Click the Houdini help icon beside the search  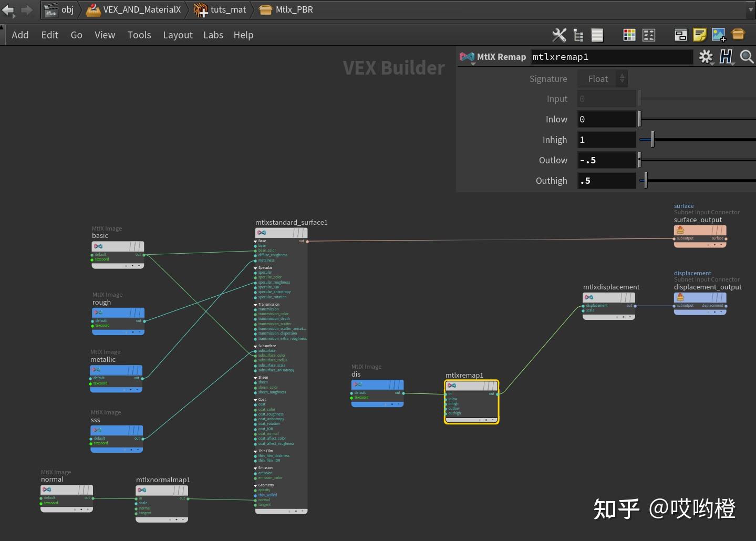point(727,57)
